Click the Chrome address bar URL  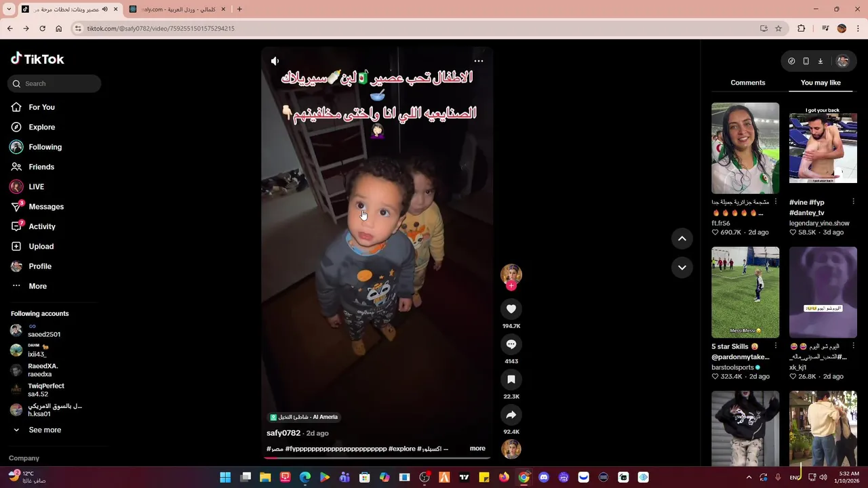[161, 28]
